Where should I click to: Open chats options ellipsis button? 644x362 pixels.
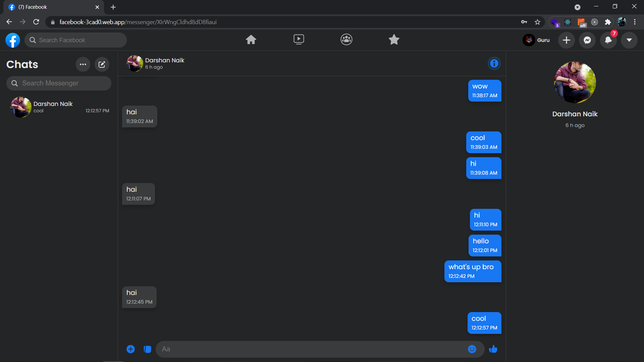[x=83, y=64]
